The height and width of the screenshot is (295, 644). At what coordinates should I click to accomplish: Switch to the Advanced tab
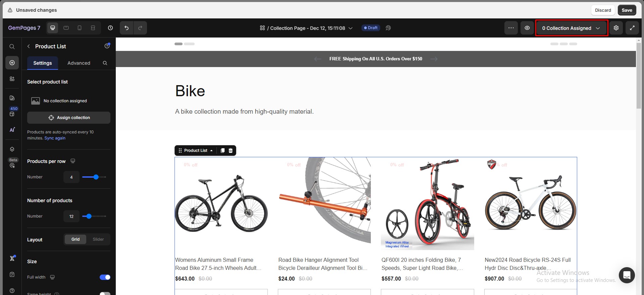pos(79,63)
